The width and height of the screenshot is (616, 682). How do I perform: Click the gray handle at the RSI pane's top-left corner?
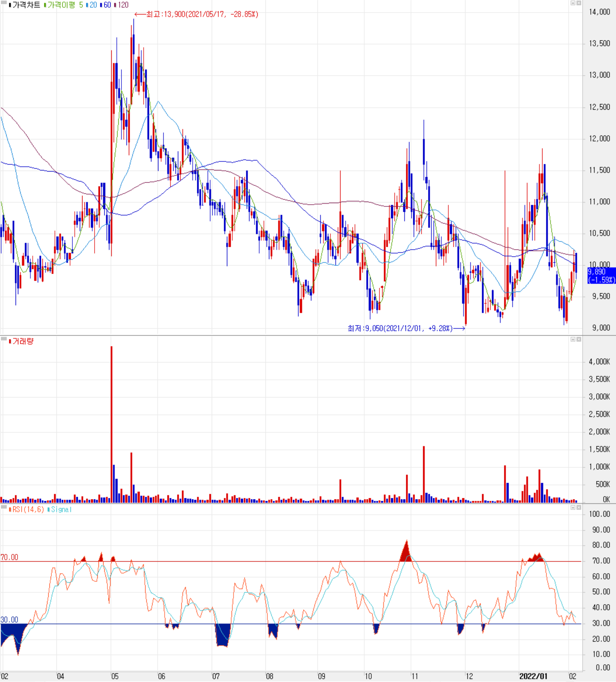[4, 507]
